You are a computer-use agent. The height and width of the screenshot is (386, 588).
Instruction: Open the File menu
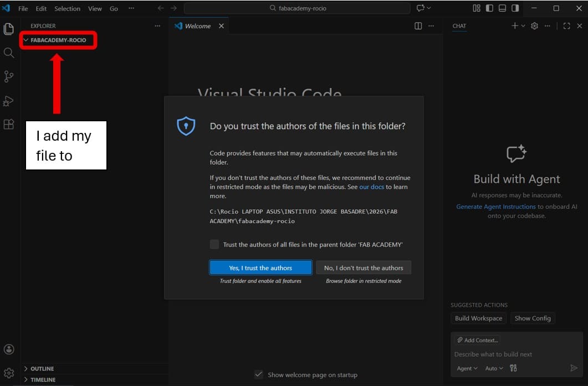click(x=23, y=8)
